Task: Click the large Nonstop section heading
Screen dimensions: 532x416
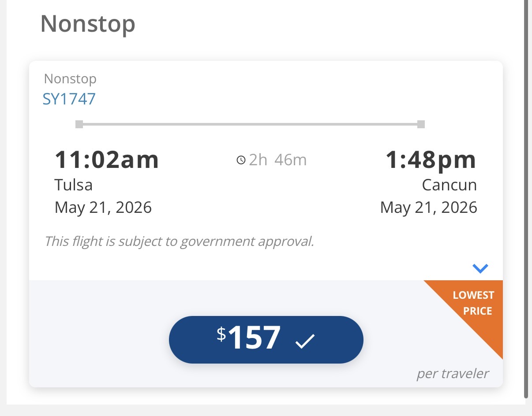Action: tap(88, 24)
